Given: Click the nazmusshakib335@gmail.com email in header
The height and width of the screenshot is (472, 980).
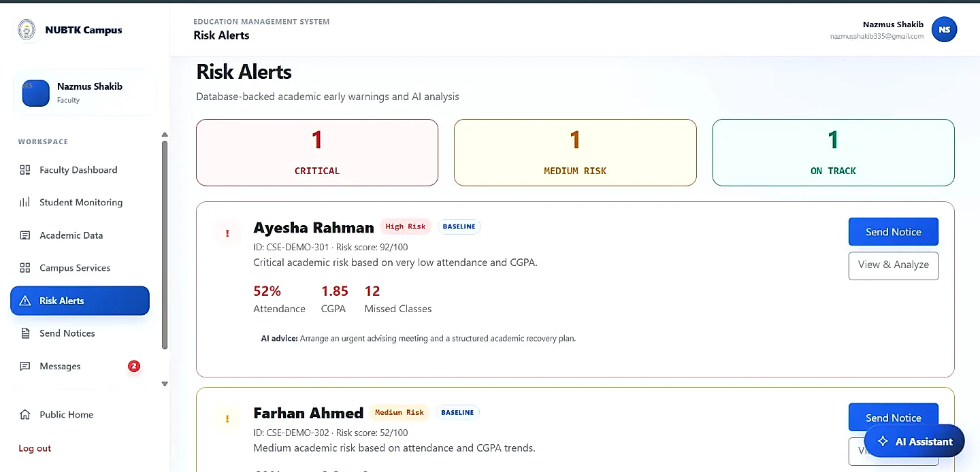Looking at the screenshot, I should [877, 37].
